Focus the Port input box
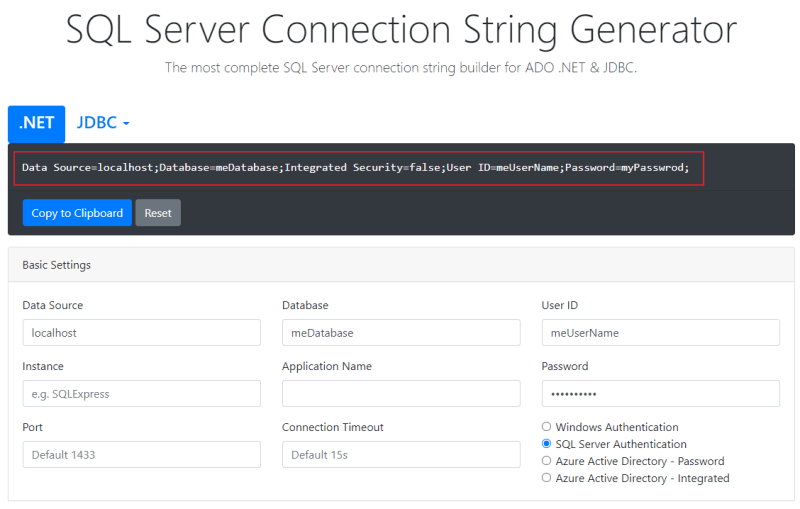The height and width of the screenshot is (509, 800). pyautogui.click(x=141, y=454)
